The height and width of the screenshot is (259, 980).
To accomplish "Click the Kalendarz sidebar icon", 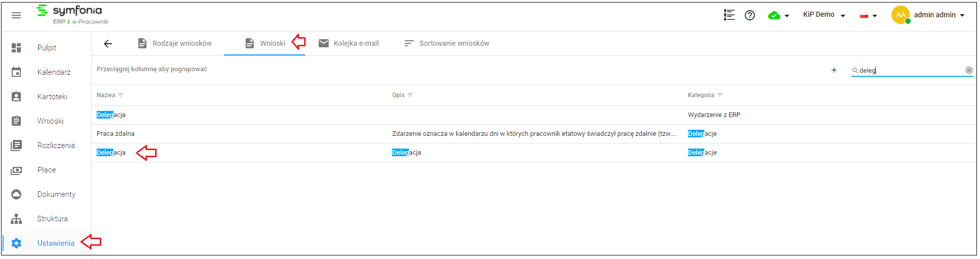I will [x=16, y=72].
